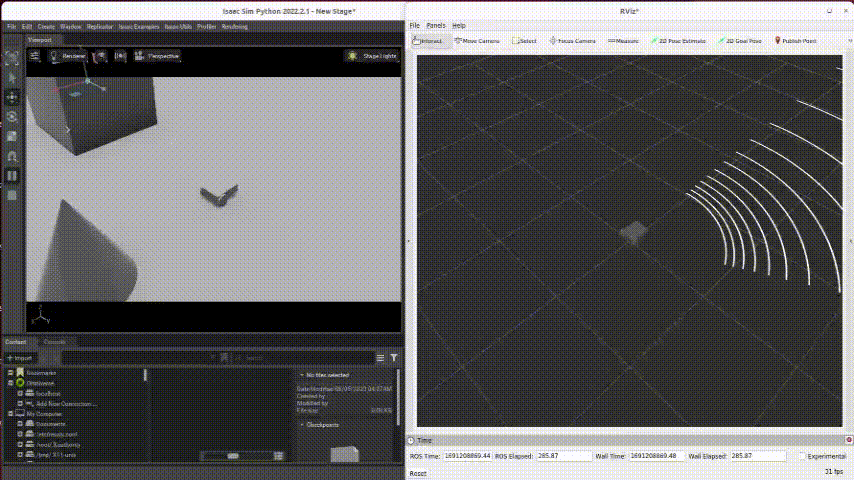Collapse the Bookmarks tree node

tap(10, 373)
